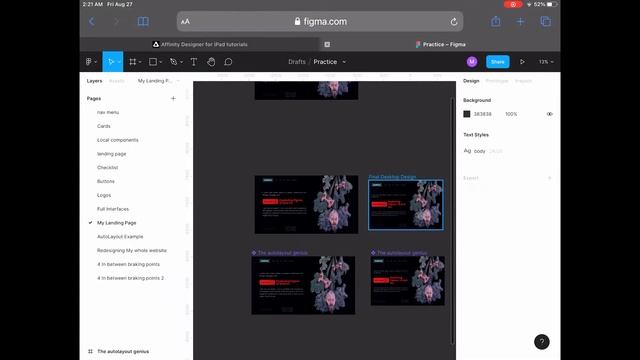Image resolution: width=640 pixels, height=360 pixels.
Task: Select the Rectangle shape tool
Action: coord(153,62)
